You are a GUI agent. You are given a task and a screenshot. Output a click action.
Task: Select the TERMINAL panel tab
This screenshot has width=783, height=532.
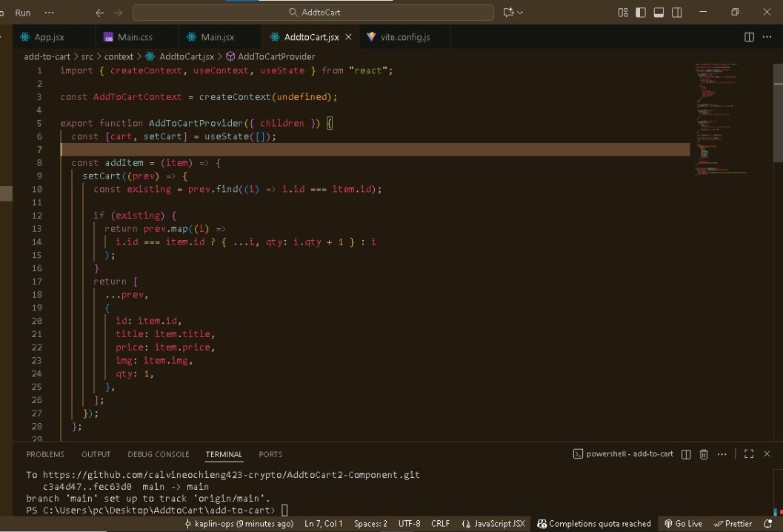point(224,454)
